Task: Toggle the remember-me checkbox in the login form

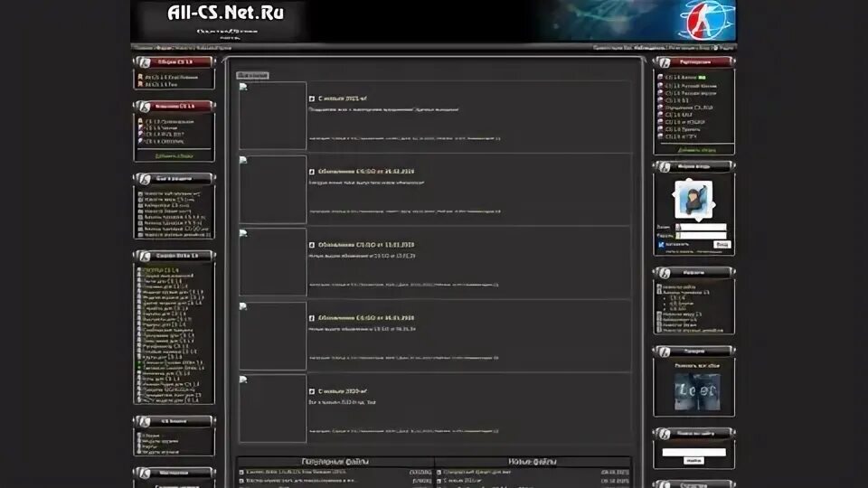Action: pyautogui.click(x=661, y=244)
